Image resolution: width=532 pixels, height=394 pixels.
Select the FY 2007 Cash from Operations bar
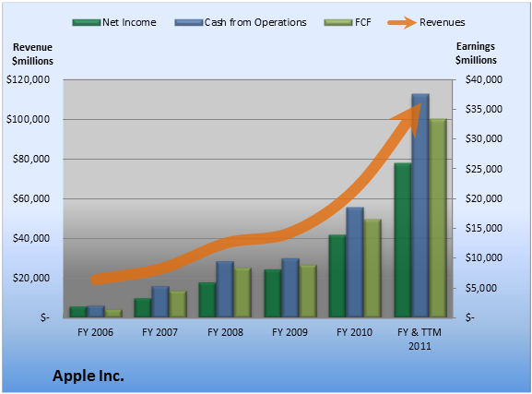tap(160, 302)
